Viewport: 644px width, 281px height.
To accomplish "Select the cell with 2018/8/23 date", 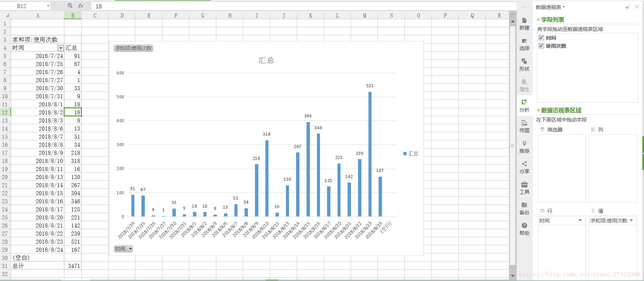I will (37, 242).
